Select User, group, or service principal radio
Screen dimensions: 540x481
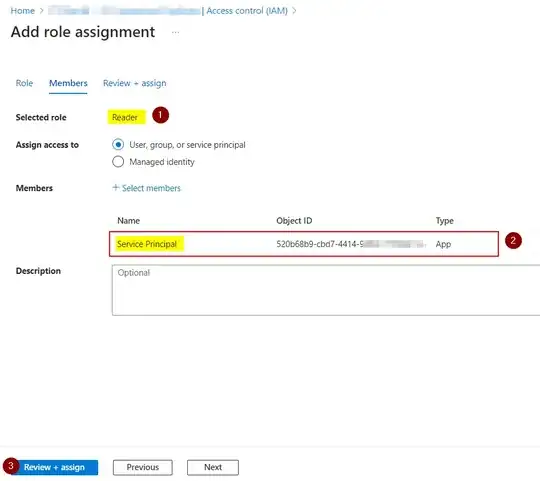118,144
